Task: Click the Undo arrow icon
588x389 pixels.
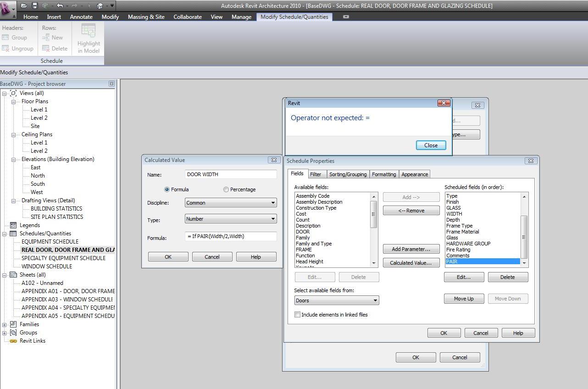Action: click(60, 6)
